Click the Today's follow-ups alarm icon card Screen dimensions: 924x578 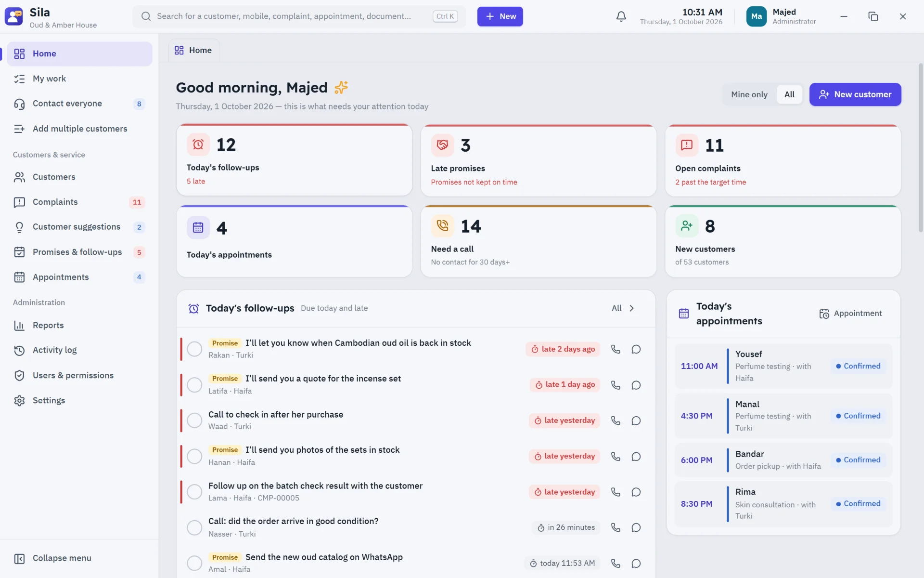click(198, 144)
